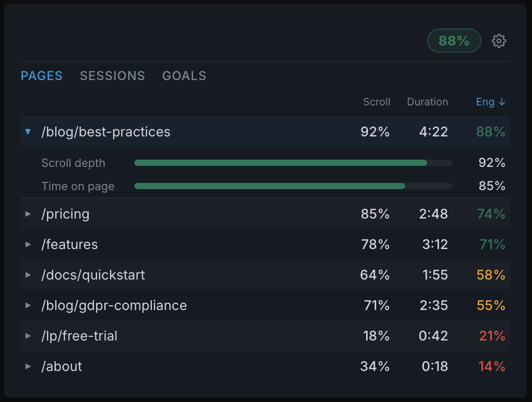Sort by the Duration column header

click(x=427, y=102)
